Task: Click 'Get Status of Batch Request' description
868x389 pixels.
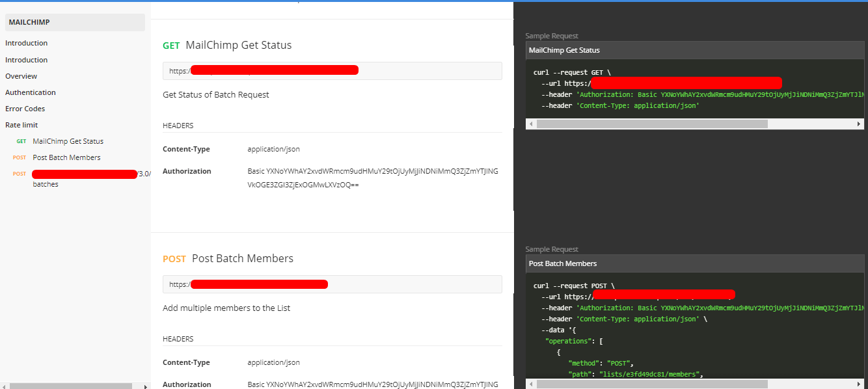Action: click(x=216, y=95)
